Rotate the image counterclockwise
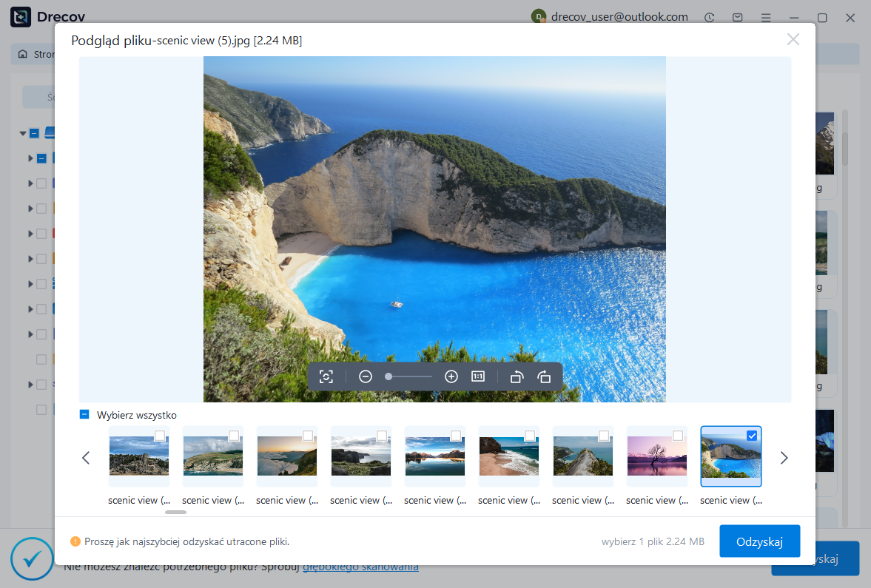871x588 pixels. [517, 376]
